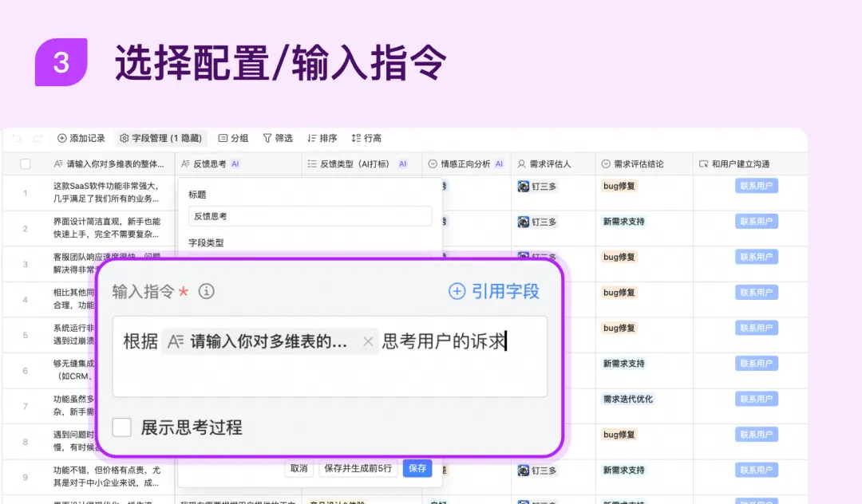Click the 取消 button
This screenshot has width=862, height=504.
299,468
